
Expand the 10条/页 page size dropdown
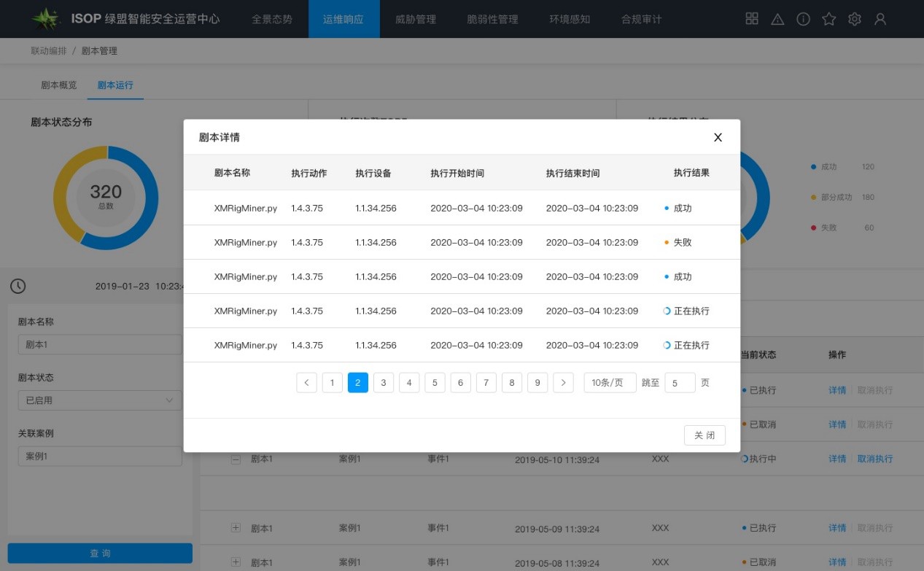pos(610,383)
